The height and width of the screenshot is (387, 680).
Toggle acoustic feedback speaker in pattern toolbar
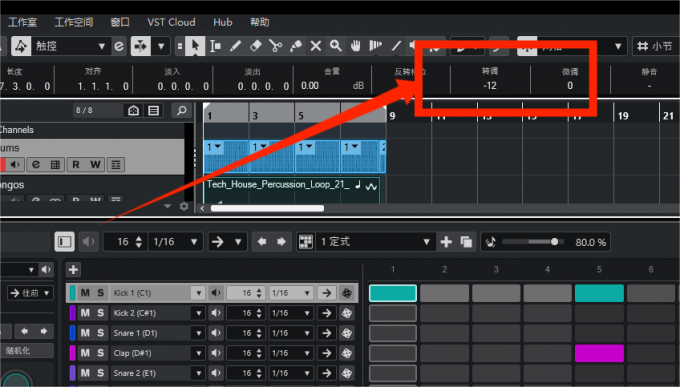click(88, 242)
